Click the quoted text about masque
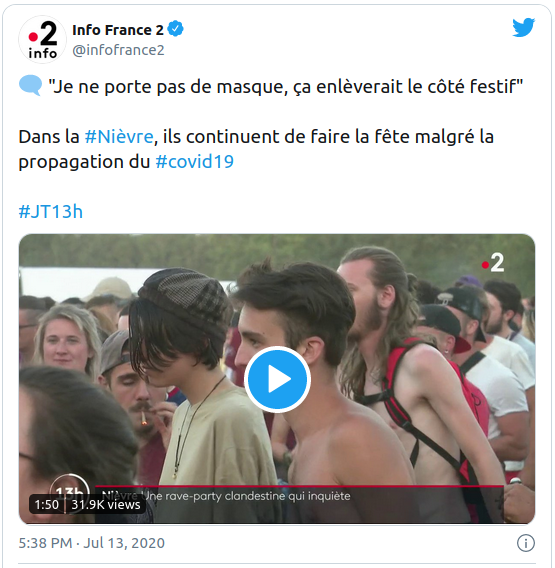The image size is (555, 568). (286, 87)
